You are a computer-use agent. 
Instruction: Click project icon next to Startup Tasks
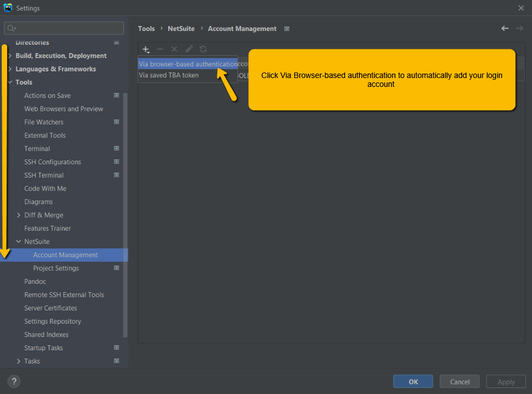point(116,348)
